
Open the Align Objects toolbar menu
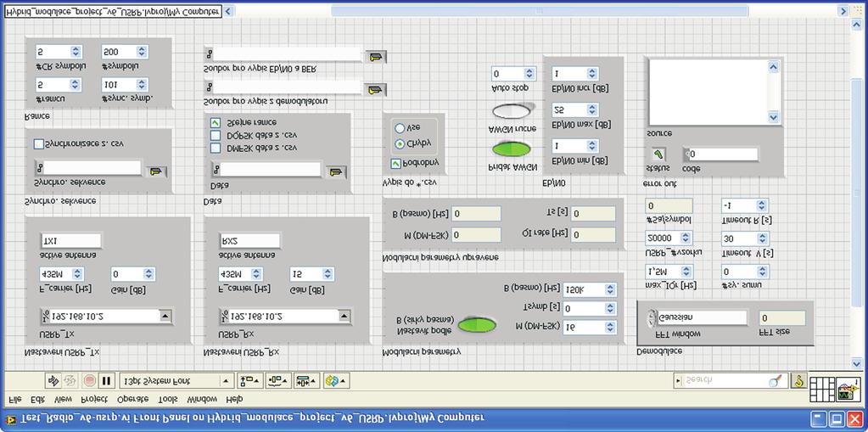(250, 381)
